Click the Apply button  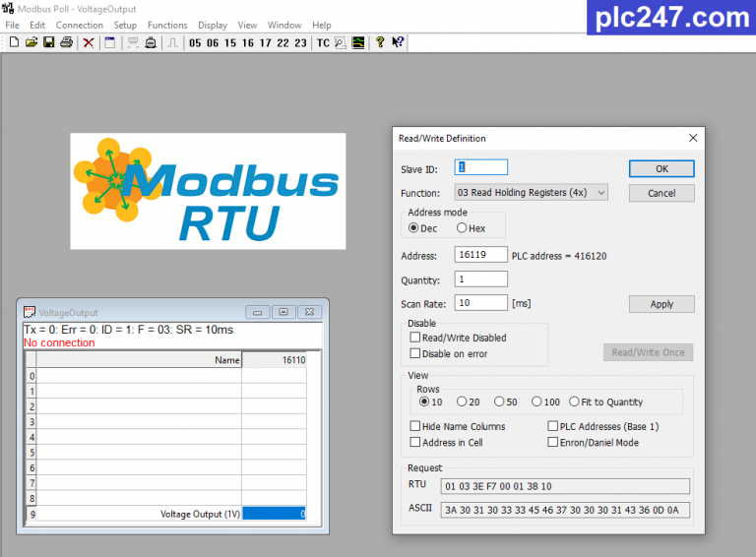661,304
